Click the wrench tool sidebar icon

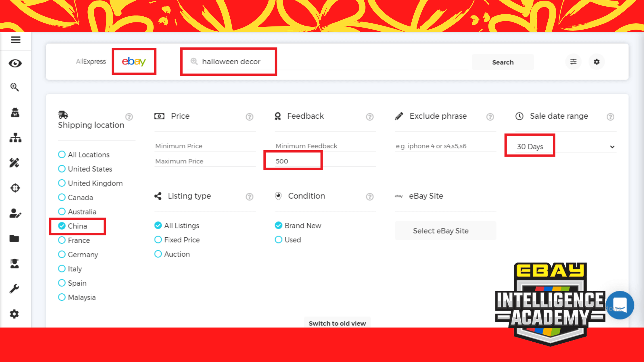point(14,288)
